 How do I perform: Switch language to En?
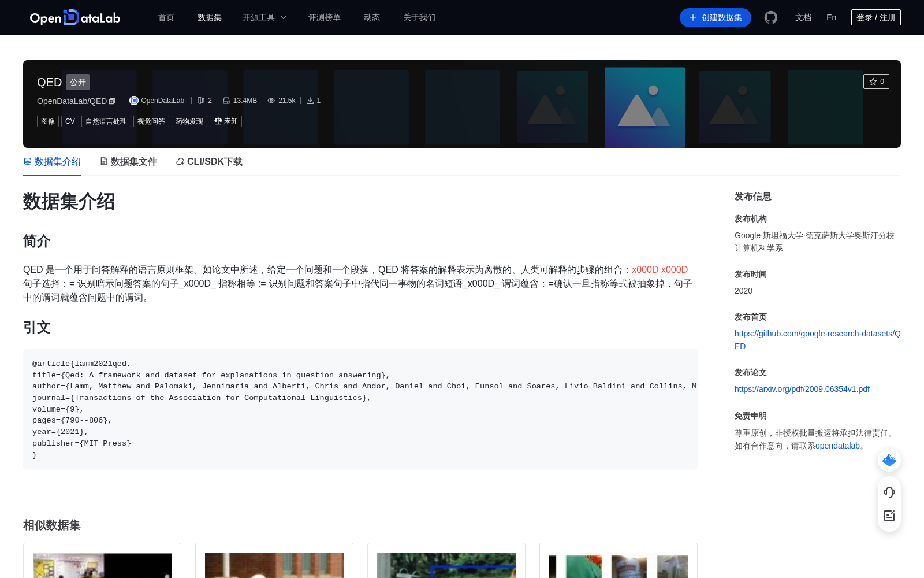[x=832, y=17]
